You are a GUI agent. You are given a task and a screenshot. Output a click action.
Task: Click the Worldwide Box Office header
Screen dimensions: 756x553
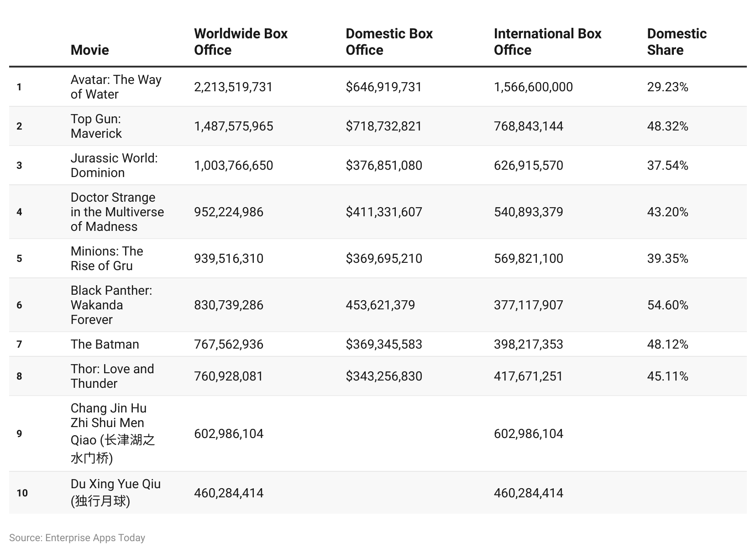point(241,42)
